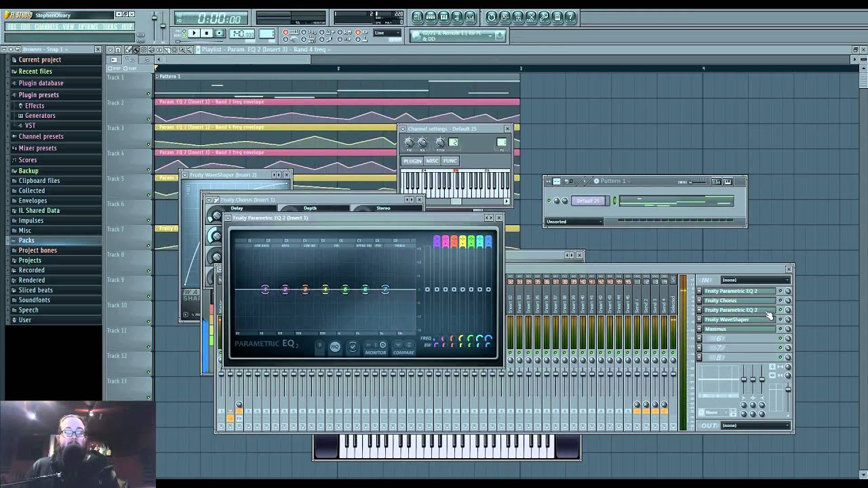This screenshot has width=868, height=488.
Task: Select EQ band 1 token on the graph
Action: coord(265,289)
